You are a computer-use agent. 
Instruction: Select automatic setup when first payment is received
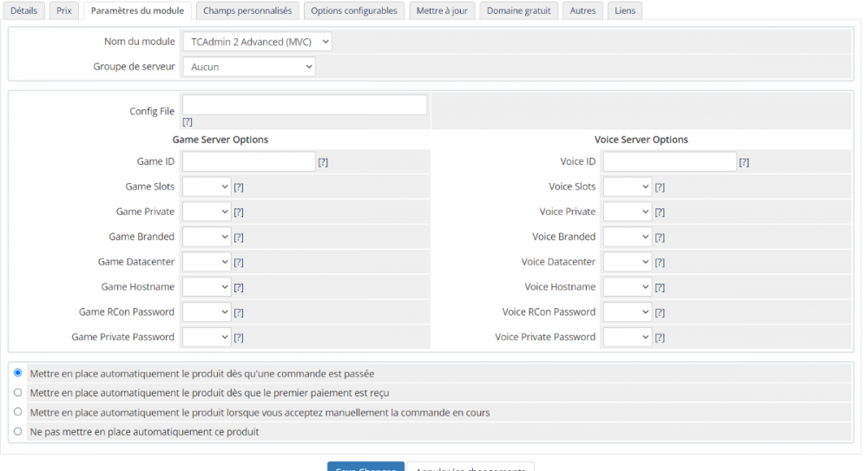pos(18,393)
